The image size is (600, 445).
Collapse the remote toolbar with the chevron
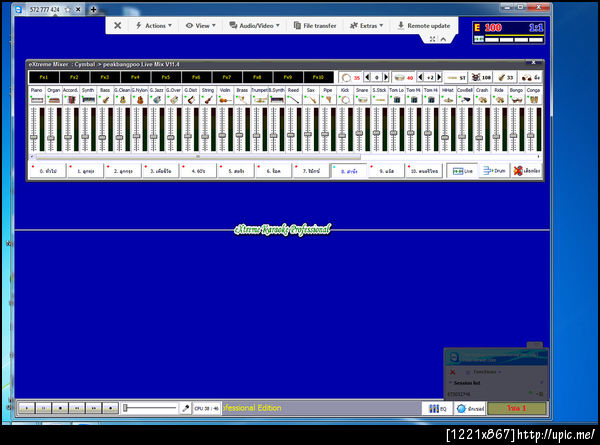pos(443,39)
